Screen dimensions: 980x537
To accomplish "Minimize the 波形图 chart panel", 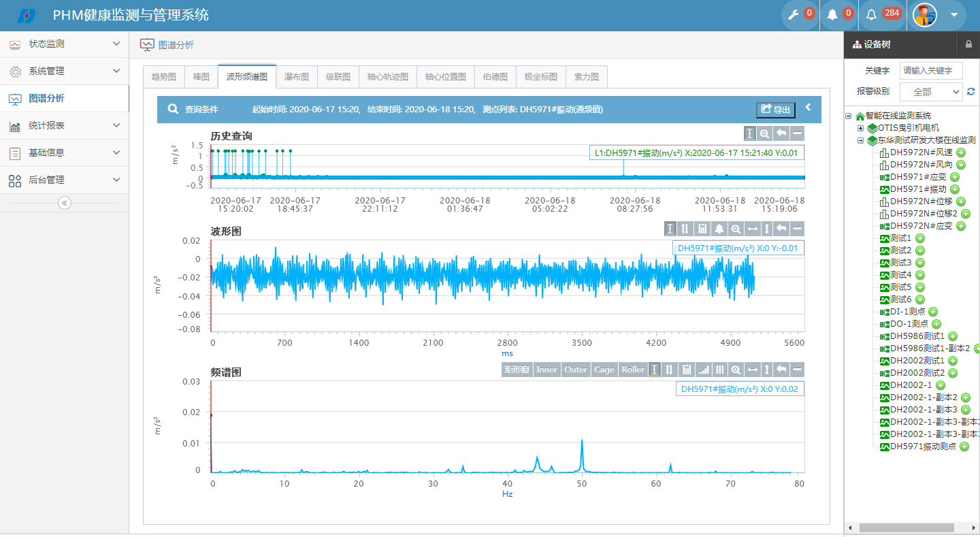I will pos(797,229).
